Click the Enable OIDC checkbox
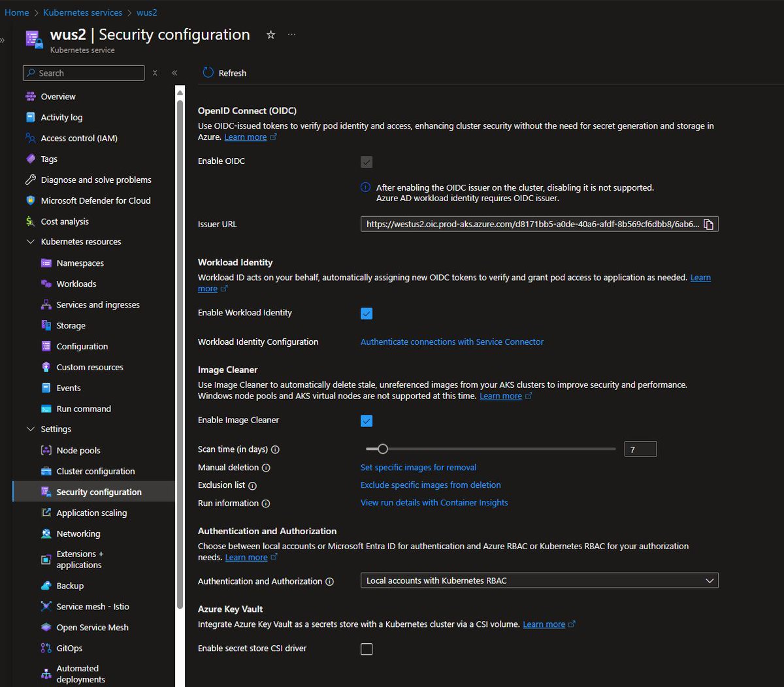Viewport: 784px width, 687px height. 367,162
